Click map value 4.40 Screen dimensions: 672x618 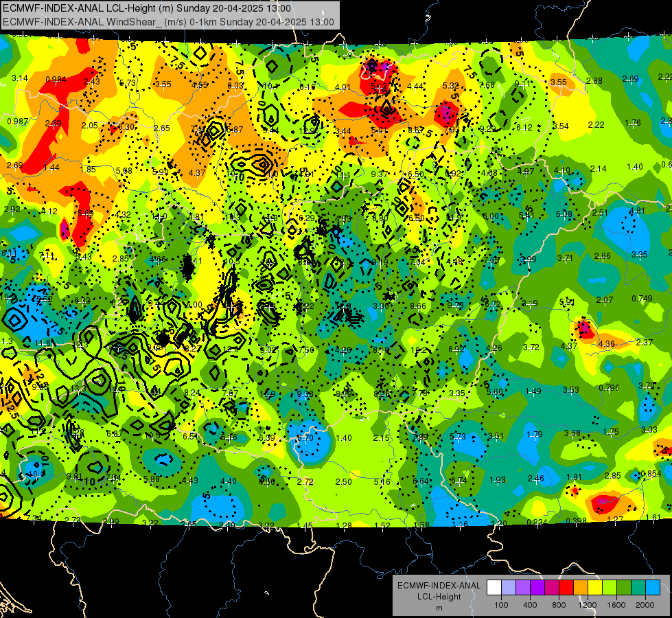228,481
